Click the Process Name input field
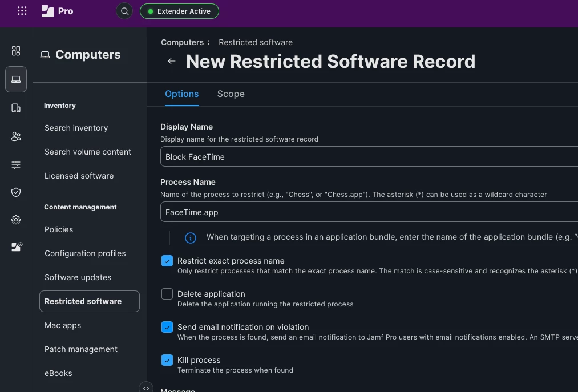 (x=369, y=212)
